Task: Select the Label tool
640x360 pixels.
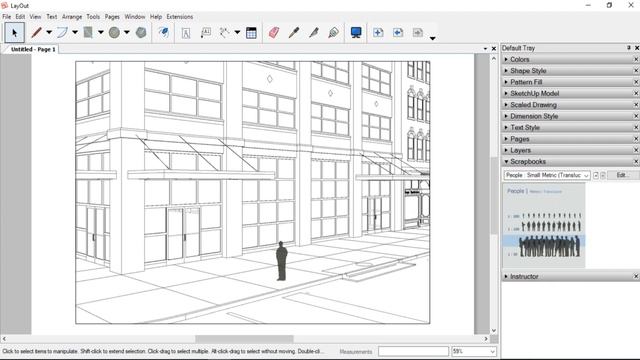Action: point(206,33)
